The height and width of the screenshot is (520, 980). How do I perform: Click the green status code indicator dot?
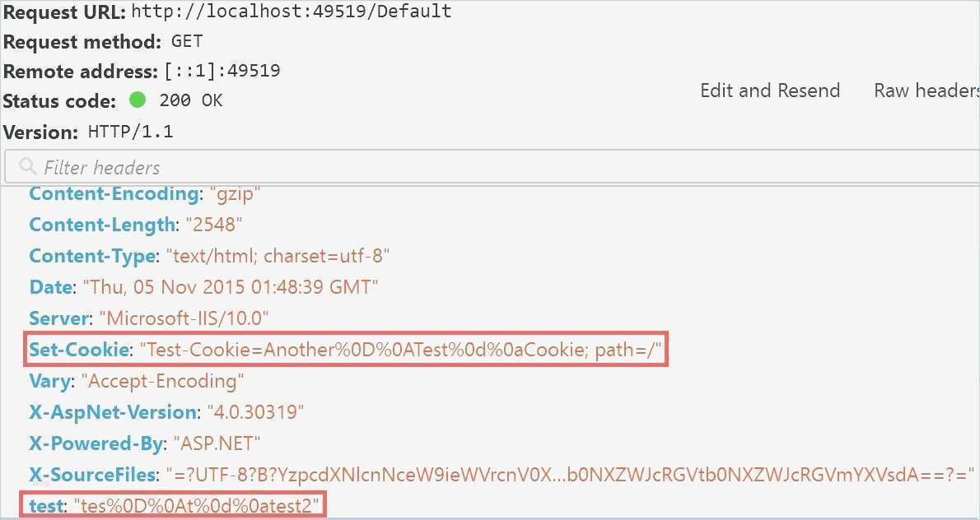coord(138,100)
